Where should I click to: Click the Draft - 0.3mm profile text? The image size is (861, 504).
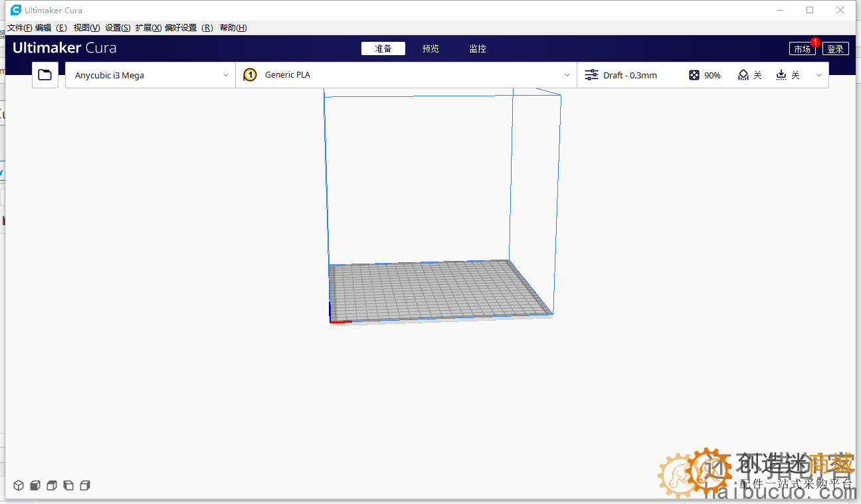click(x=630, y=75)
